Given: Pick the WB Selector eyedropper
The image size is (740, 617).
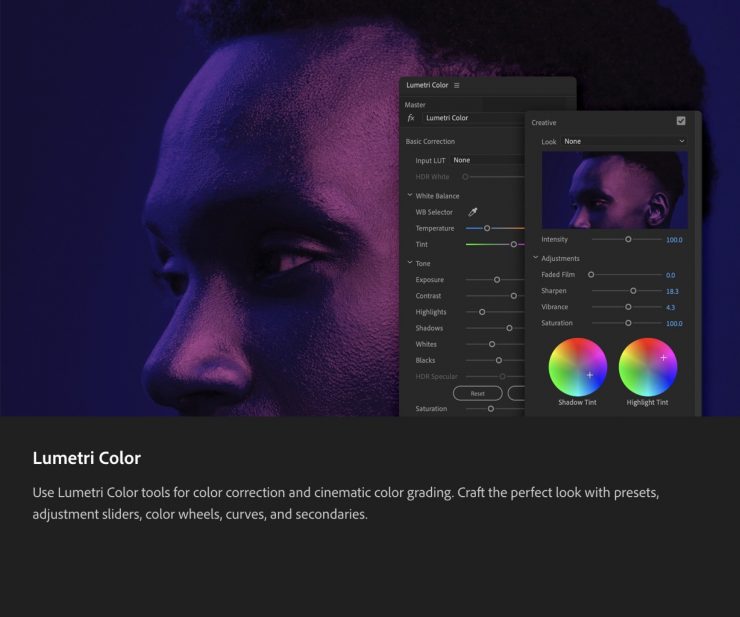Looking at the screenshot, I should pos(473,212).
